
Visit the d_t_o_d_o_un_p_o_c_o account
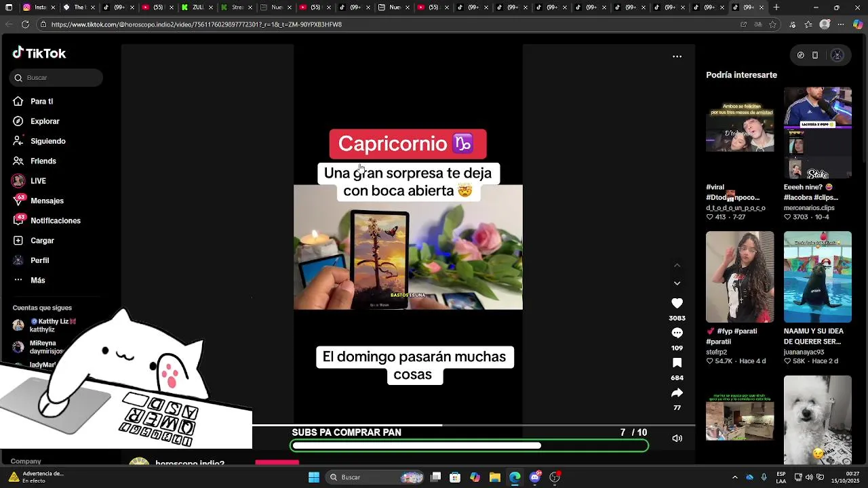point(736,208)
